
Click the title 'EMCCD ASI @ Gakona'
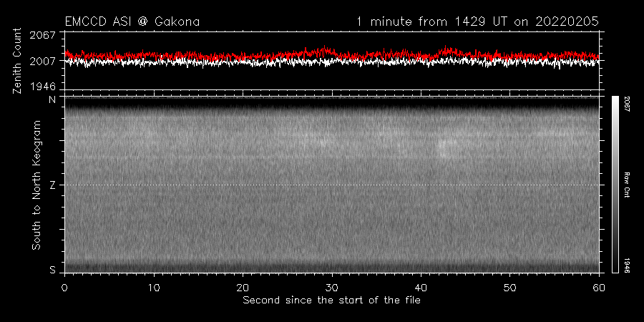pyautogui.click(x=132, y=21)
